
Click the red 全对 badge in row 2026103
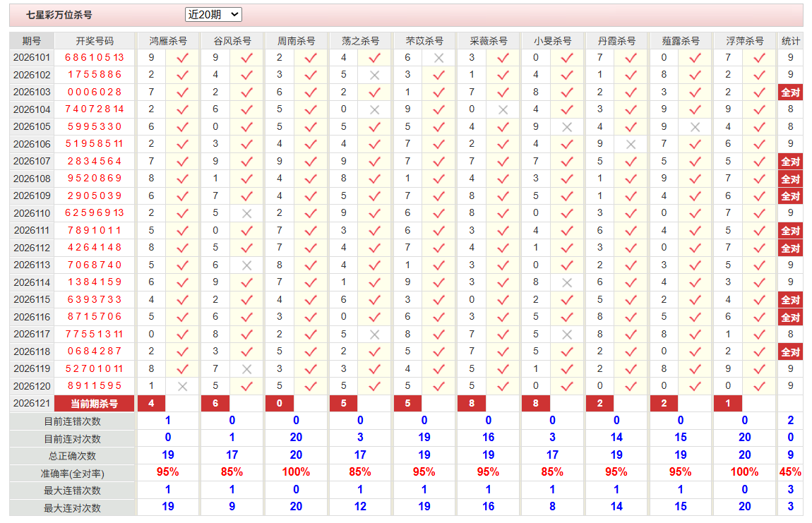pyautogui.click(x=790, y=92)
